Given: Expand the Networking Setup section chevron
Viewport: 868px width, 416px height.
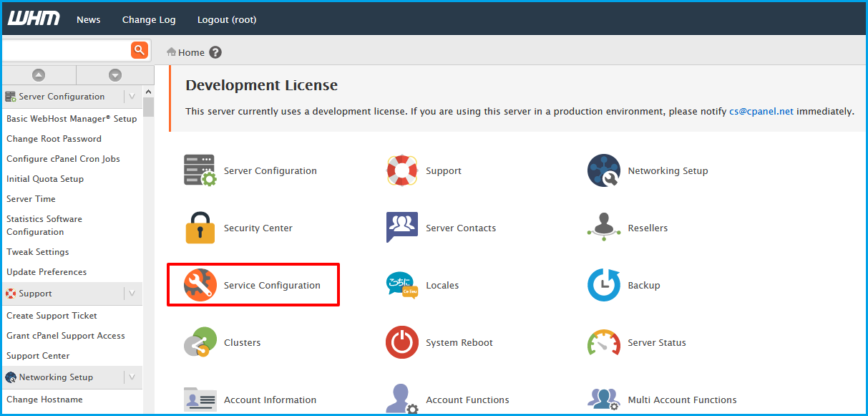Looking at the screenshot, I should coord(133,377).
